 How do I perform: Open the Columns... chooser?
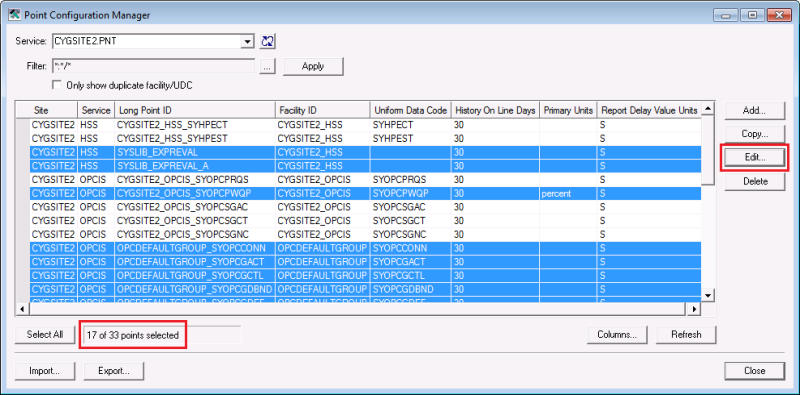tap(617, 335)
